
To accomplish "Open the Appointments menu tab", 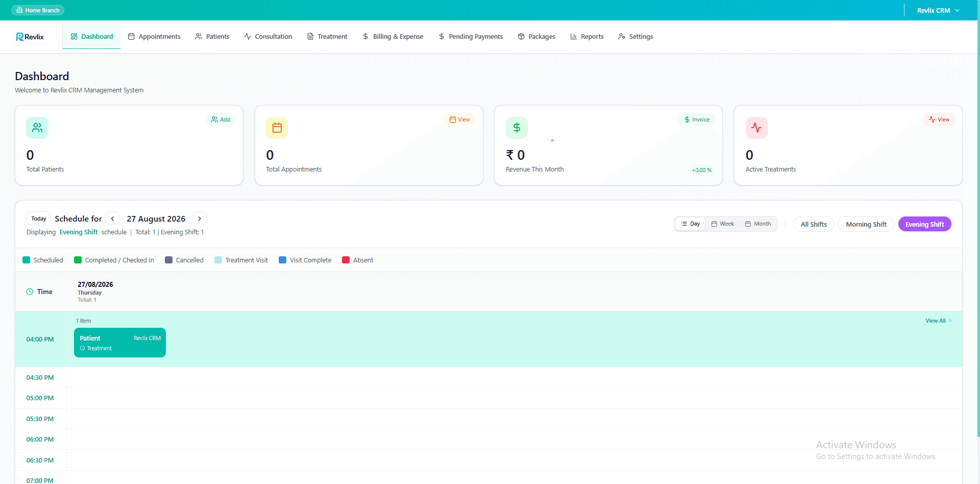I will [x=154, y=37].
